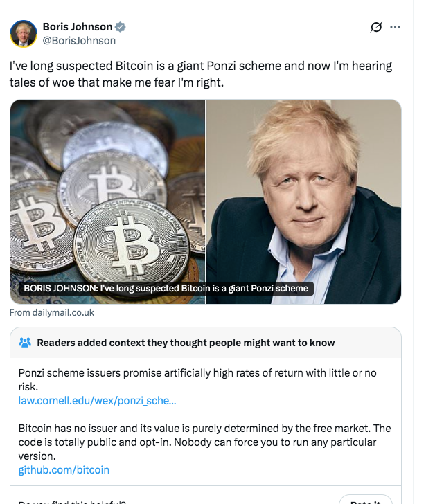The image size is (426, 504).
Task: Open the three-dot more options menu
Action: coord(396,27)
